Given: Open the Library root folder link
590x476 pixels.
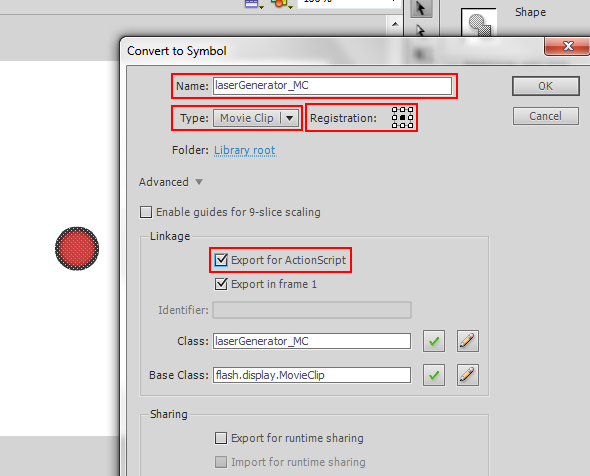Looking at the screenshot, I should pyautogui.click(x=245, y=150).
